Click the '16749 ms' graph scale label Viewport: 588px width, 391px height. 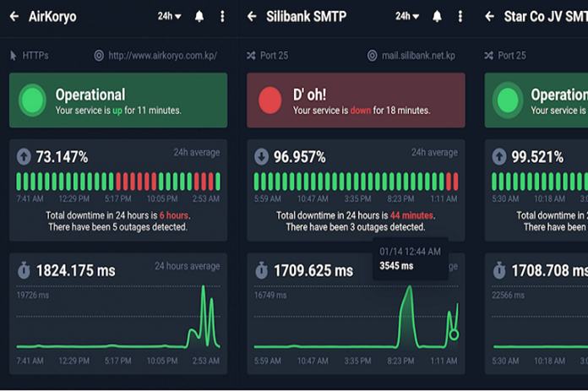270,296
